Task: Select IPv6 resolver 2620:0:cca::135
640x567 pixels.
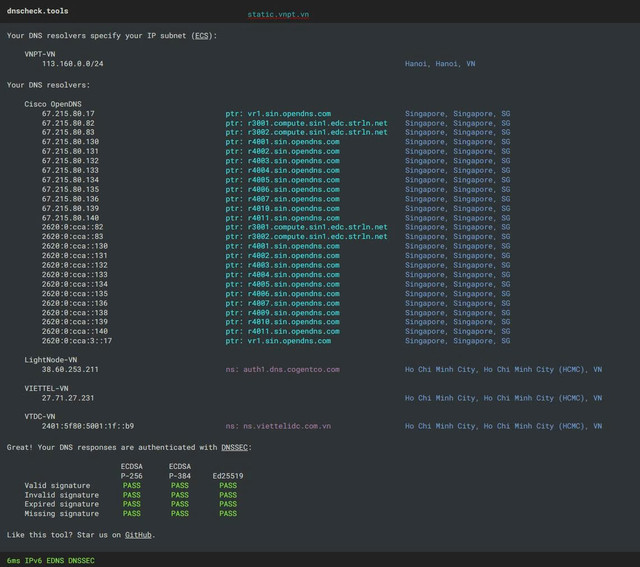Action: click(x=75, y=294)
